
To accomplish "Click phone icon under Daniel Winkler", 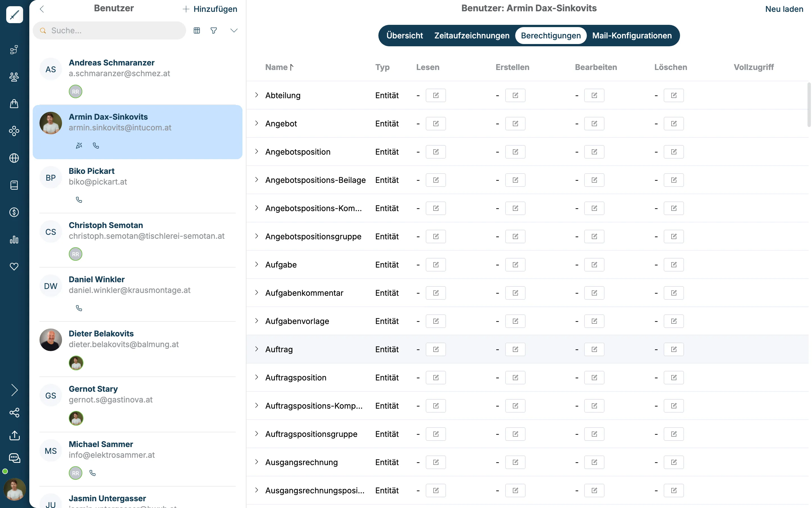I will (x=79, y=308).
